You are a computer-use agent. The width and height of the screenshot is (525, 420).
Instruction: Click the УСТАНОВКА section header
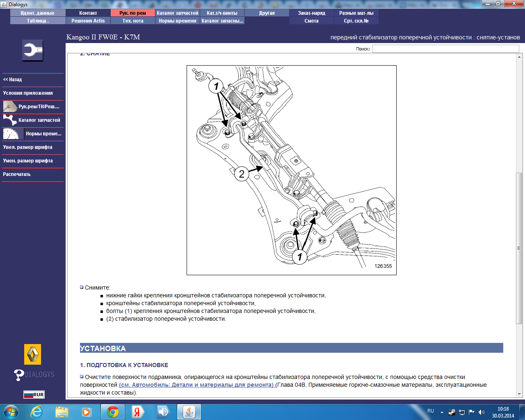tap(292, 348)
